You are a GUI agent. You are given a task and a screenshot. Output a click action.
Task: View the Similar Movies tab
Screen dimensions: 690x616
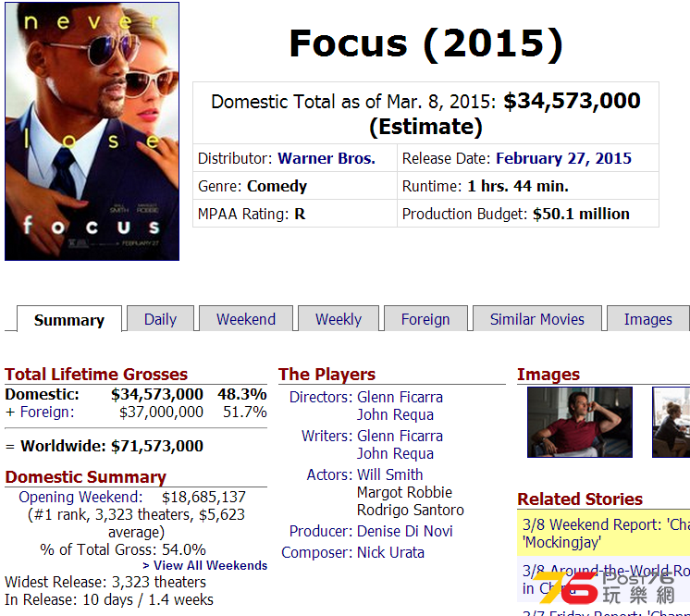[x=536, y=318]
